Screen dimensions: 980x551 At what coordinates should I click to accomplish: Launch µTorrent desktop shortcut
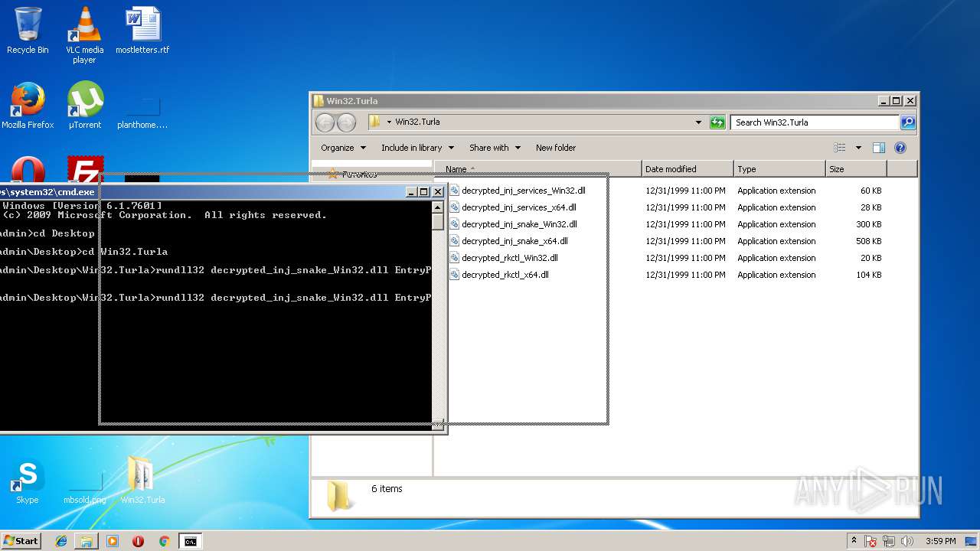coord(85,106)
